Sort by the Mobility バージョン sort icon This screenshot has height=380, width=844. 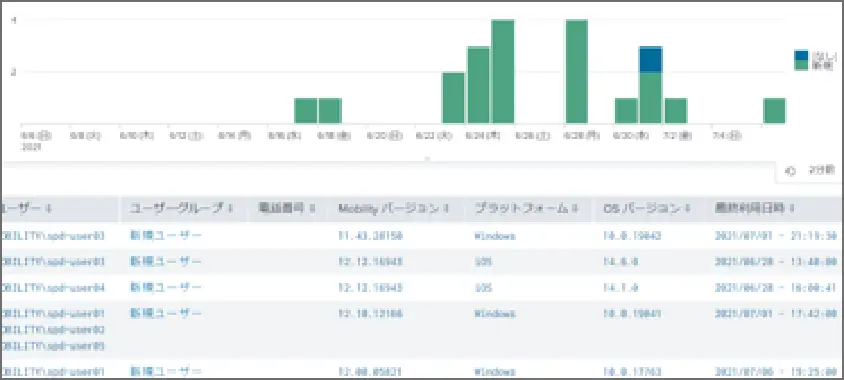pos(446,209)
